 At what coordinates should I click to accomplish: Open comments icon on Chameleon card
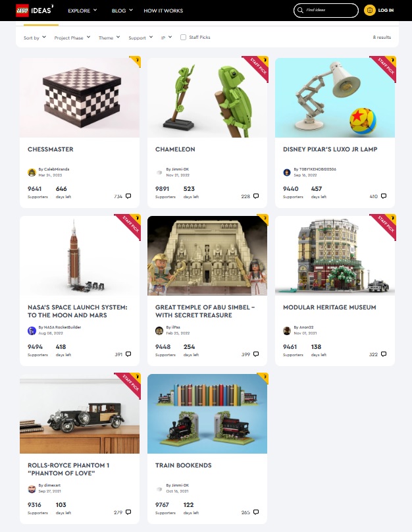(x=256, y=196)
